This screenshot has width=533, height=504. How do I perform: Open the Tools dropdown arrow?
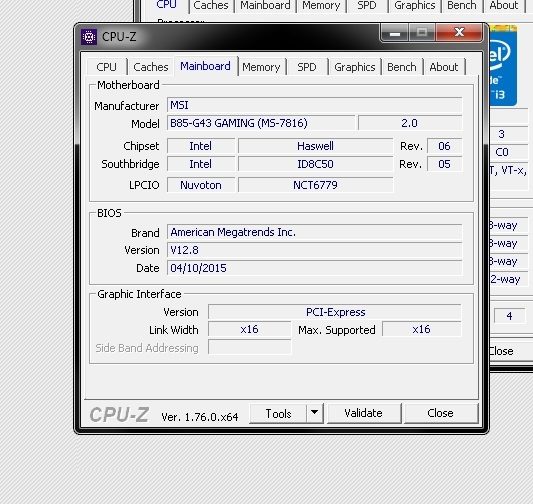point(315,413)
